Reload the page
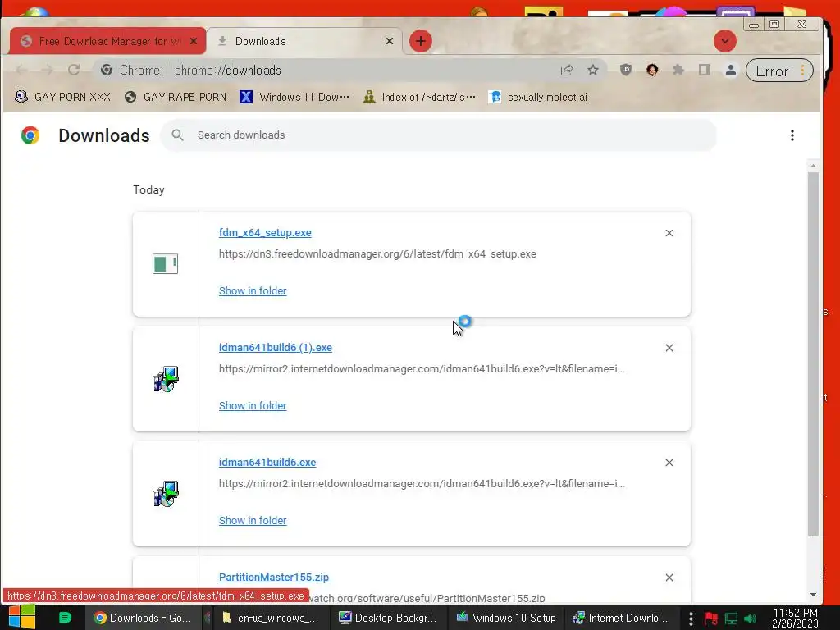Screen dimensions: 840x630 (73, 71)
